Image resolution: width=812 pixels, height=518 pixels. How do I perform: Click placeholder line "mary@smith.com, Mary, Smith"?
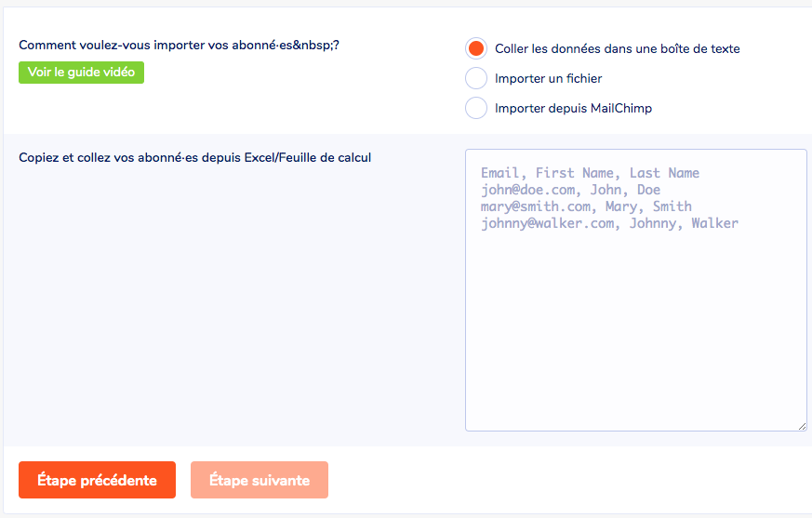[x=586, y=206]
